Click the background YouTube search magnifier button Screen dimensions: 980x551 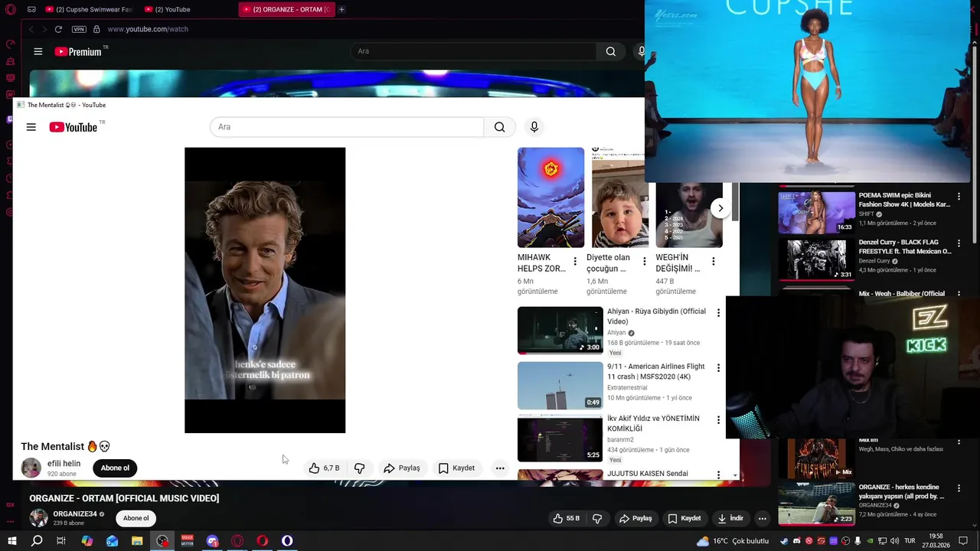point(610,51)
